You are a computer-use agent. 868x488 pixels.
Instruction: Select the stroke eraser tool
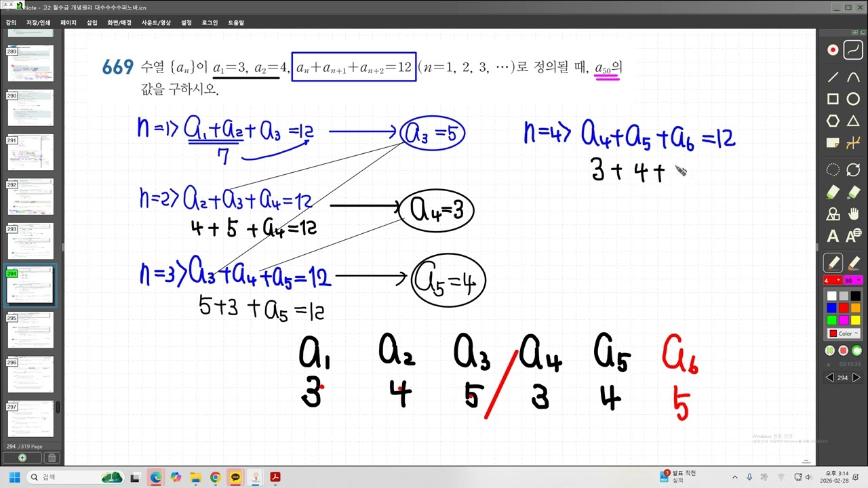(x=833, y=192)
